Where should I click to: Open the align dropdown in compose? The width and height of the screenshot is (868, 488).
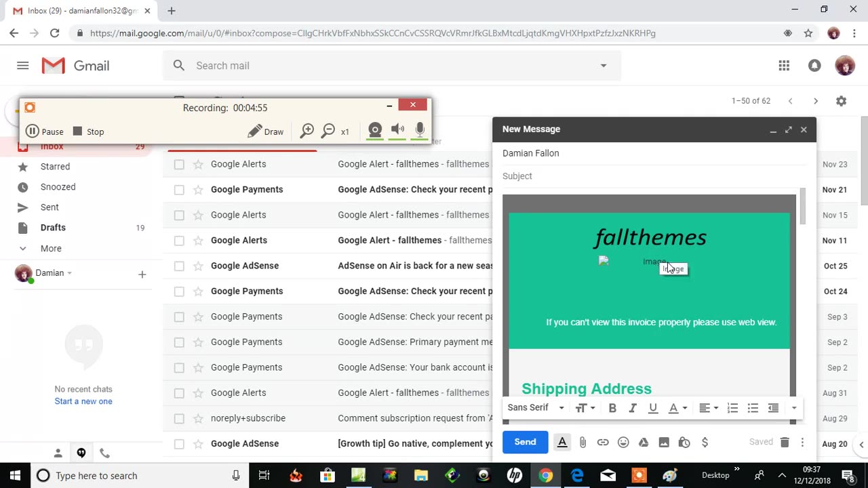point(709,408)
